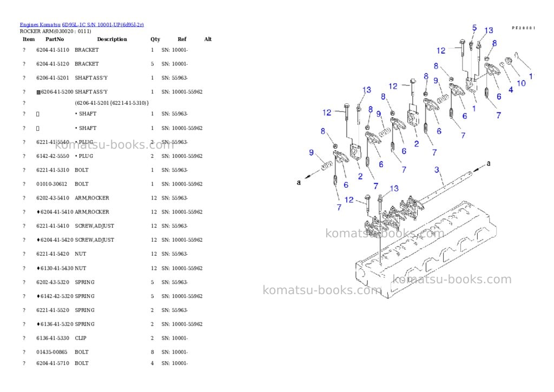Click the Qty column header

(x=155, y=39)
